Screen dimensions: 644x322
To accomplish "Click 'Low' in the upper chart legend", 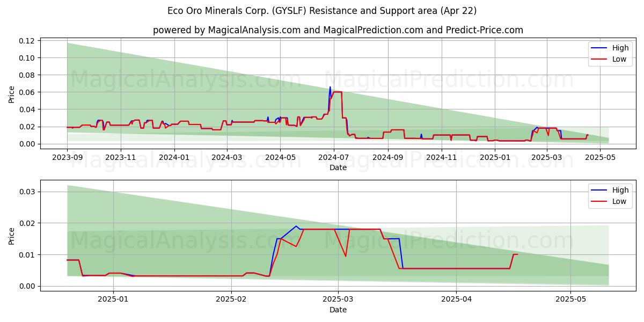I will pyautogui.click(x=619, y=59).
